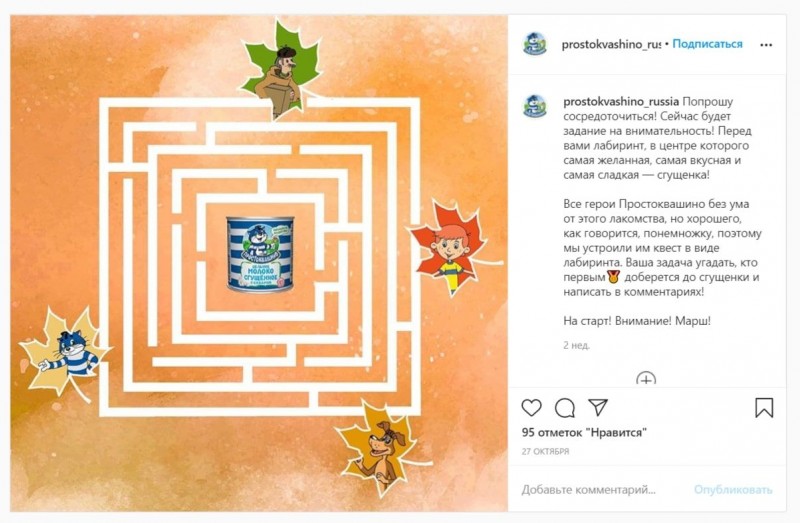Share post with paper plane icon

click(x=598, y=407)
